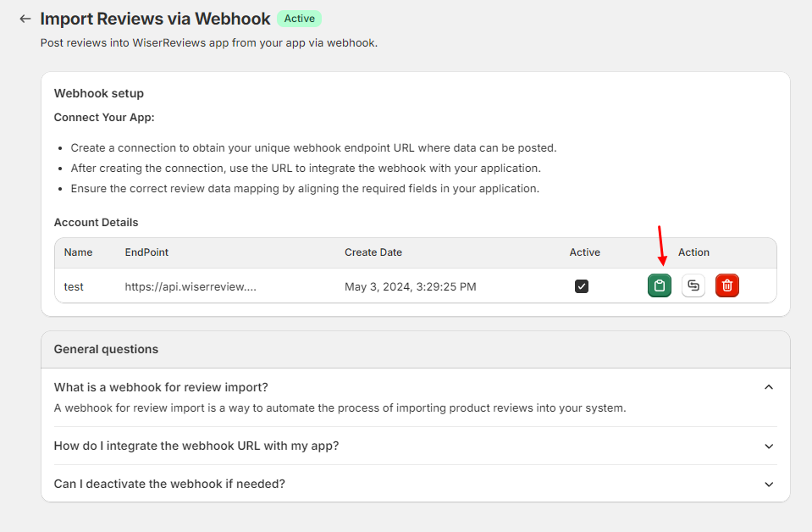Click the Action column header
The width and height of the screenshot is (812, 532).
tap(693, 252)
